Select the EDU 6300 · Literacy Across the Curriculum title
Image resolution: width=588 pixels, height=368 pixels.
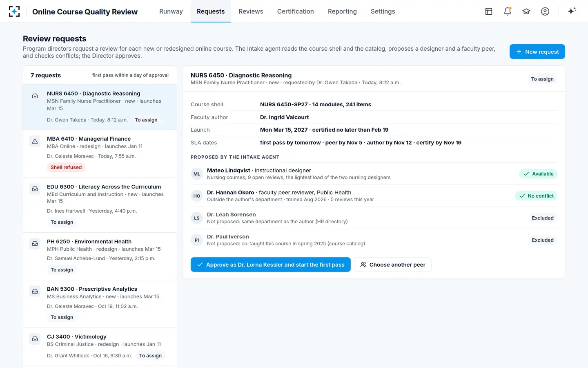tap(104, 187)
